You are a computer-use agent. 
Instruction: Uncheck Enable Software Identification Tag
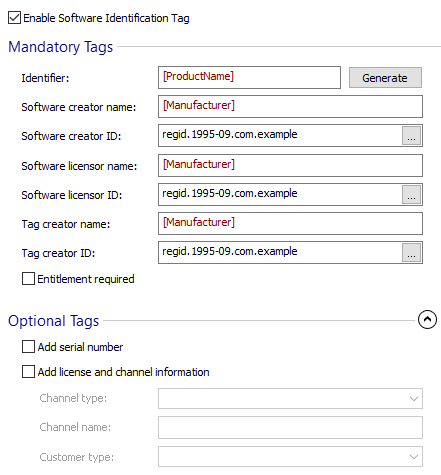(14, 18)
